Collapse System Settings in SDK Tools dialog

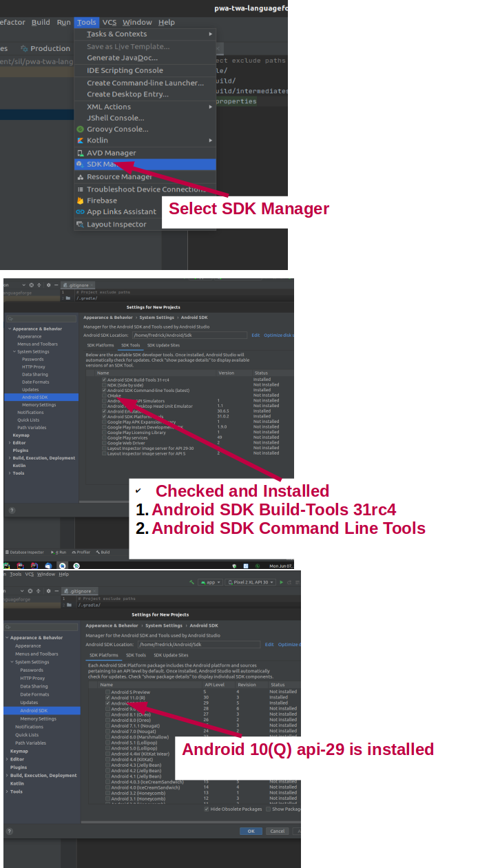coord(14,351)
